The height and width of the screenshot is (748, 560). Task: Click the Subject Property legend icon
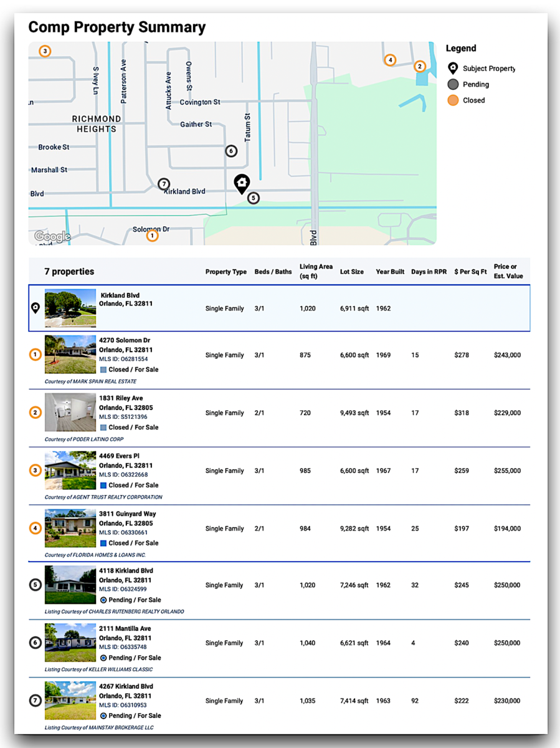coord(453,69)
